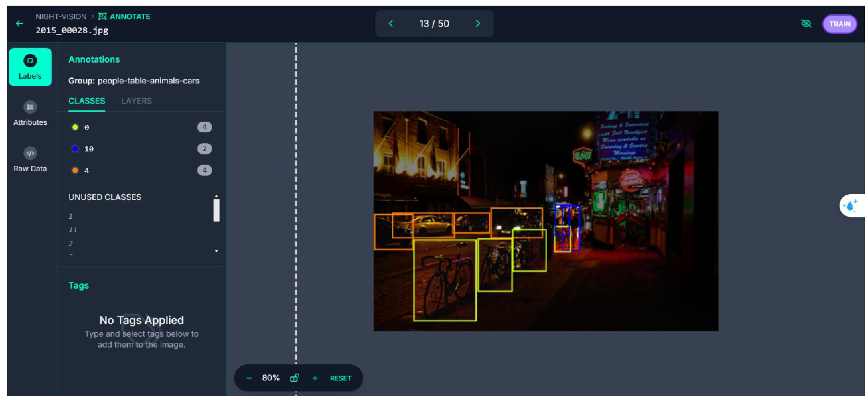This screenshot has height=400, width=868.
Task: Switch to the CLASSES tab
Action: pyautogui.click(x=87, y=101)
